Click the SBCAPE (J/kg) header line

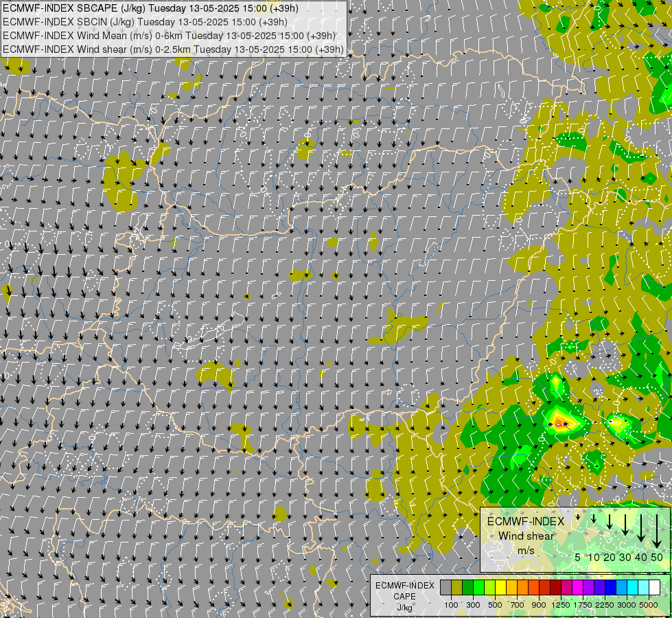click(151, 8)
